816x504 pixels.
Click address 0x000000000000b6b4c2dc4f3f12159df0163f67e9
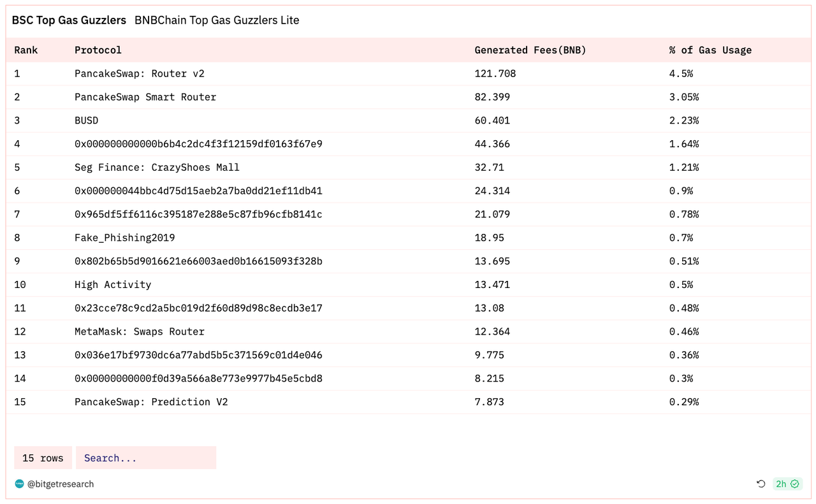[198, 144]
